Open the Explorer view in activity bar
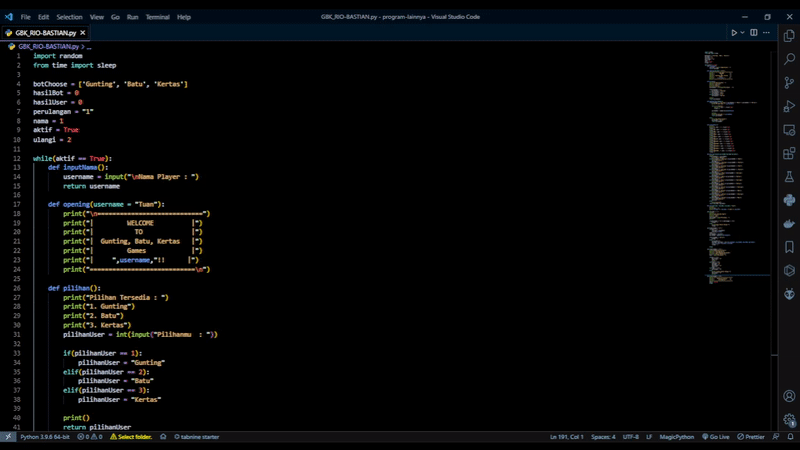This screenshot has width=800, height=450. tap(789, 36)
